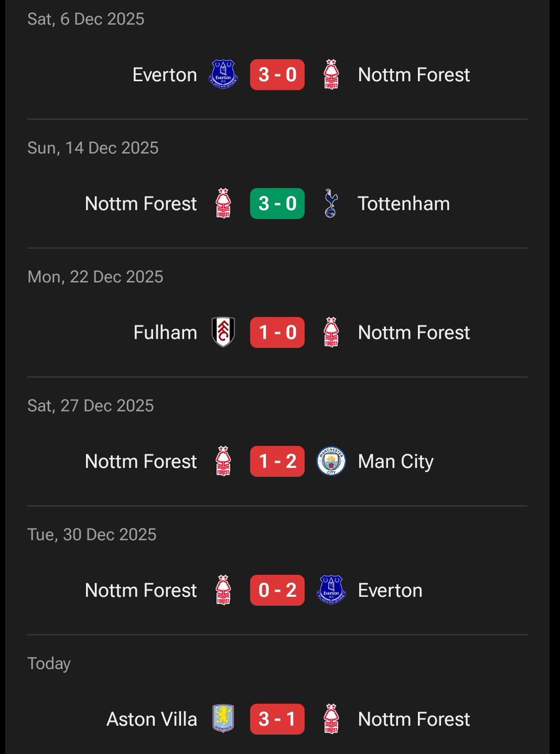Select the Fulham team name
The height and width of the screenshot is (754, 560).
point(165,332)
